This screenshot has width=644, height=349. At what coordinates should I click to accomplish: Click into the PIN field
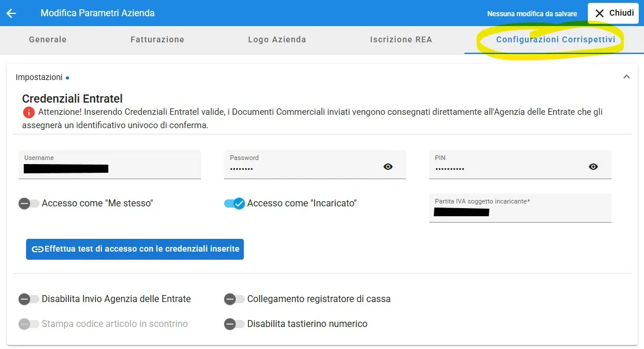tap(520, 165)
